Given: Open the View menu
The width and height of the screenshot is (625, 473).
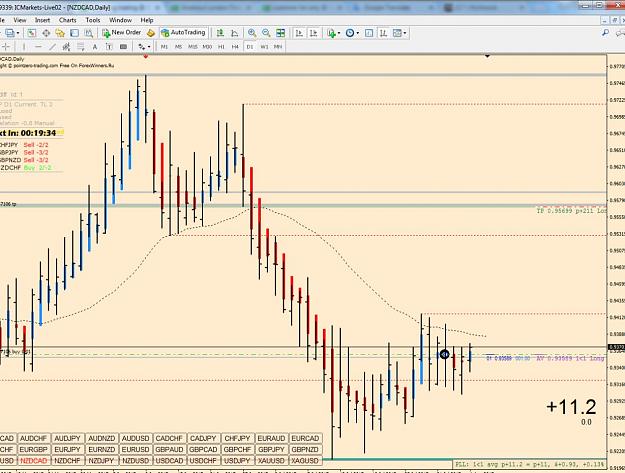Looking at the screenshot, I should pos(20,20).
